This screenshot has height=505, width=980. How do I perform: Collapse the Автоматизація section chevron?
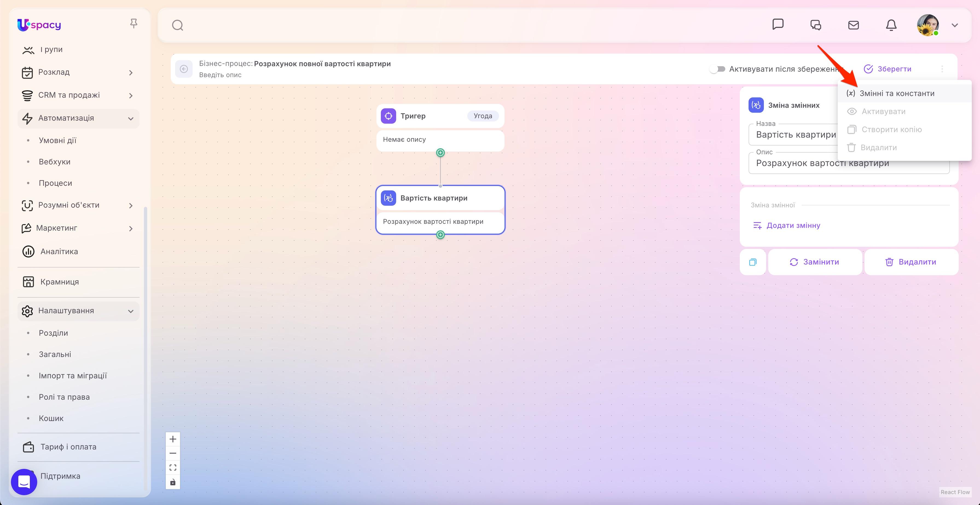click(x=131, y=118)
